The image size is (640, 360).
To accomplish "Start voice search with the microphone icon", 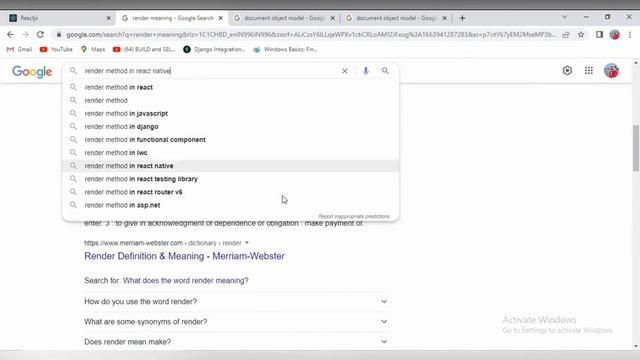I will 366,71.
